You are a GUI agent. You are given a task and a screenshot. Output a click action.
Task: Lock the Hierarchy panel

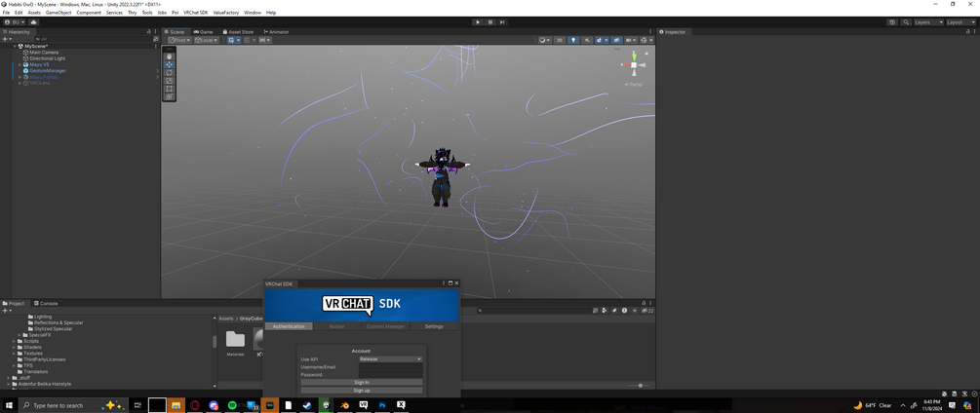point(149,32)
